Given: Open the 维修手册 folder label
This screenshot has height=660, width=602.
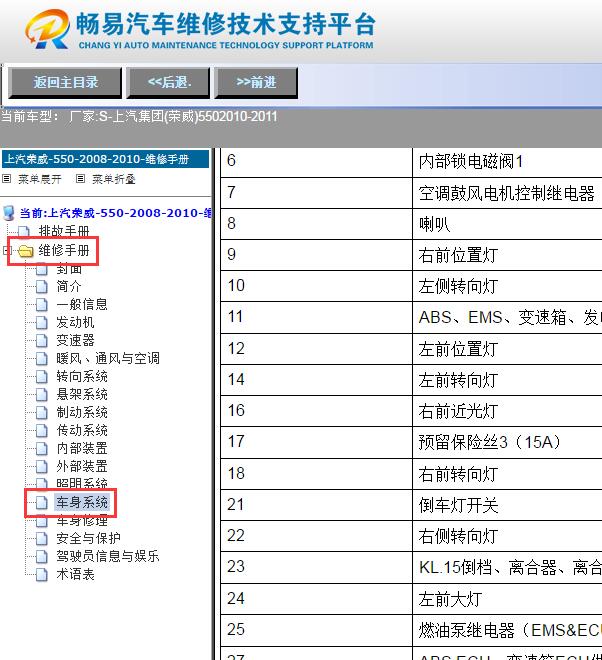Looking at the screenshot, I should point(64,250).
